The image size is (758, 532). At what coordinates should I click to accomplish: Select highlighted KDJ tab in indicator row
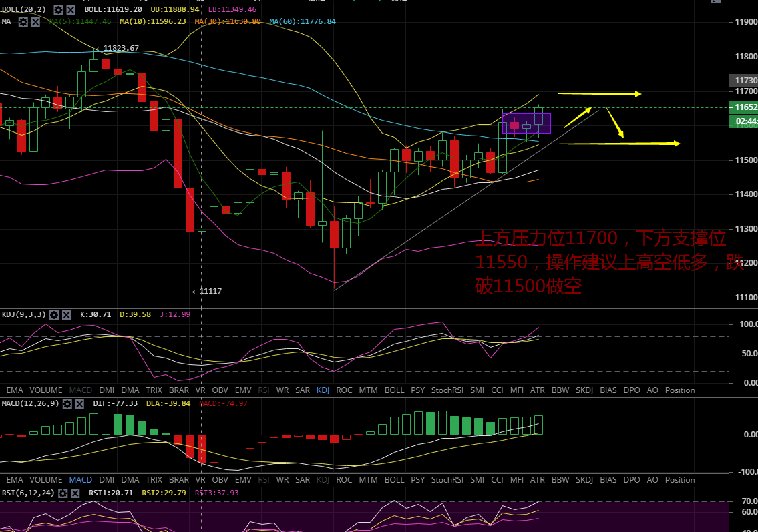[x=323, y=390]
